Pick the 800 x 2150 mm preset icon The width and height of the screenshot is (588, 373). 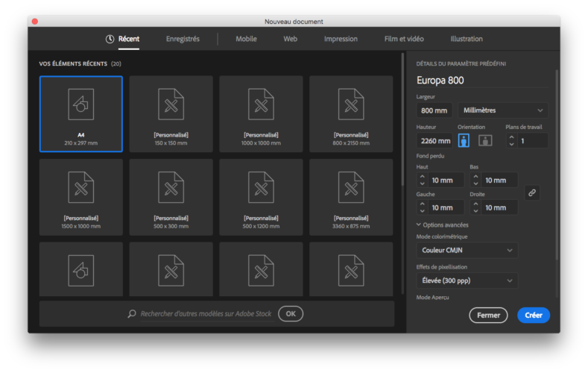pyautogui.click(x=350, y=105)
